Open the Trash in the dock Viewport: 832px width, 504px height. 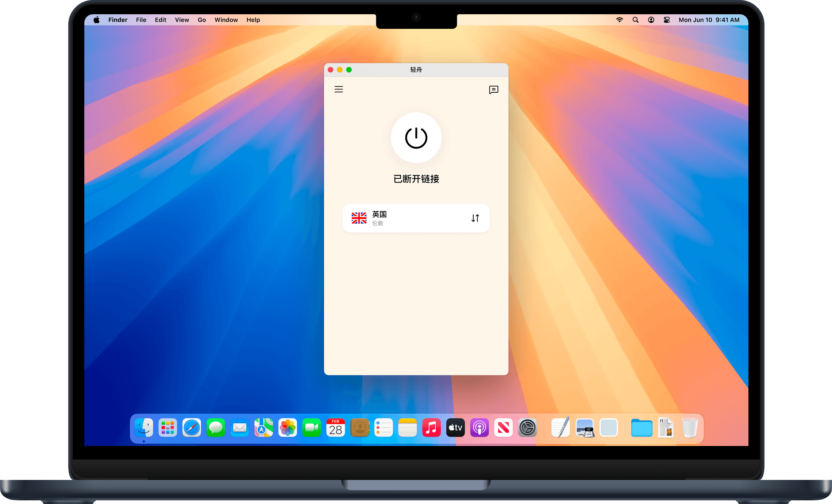click(689, 428)
